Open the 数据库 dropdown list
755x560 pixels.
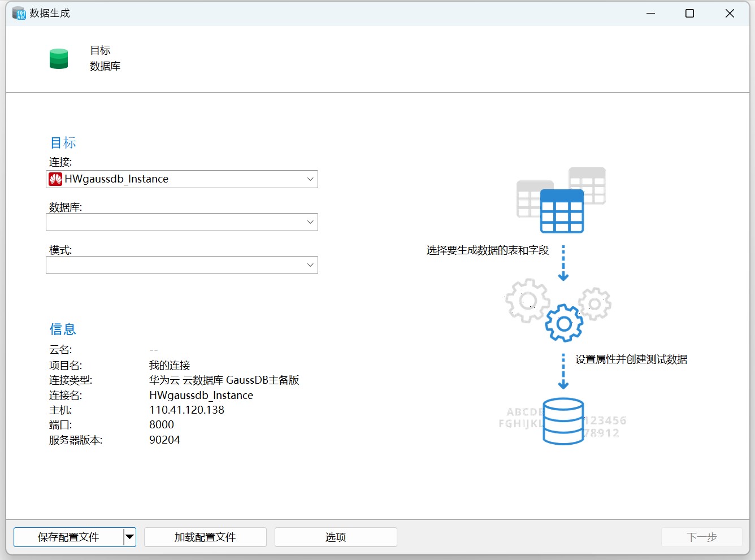tap(310, 222)
